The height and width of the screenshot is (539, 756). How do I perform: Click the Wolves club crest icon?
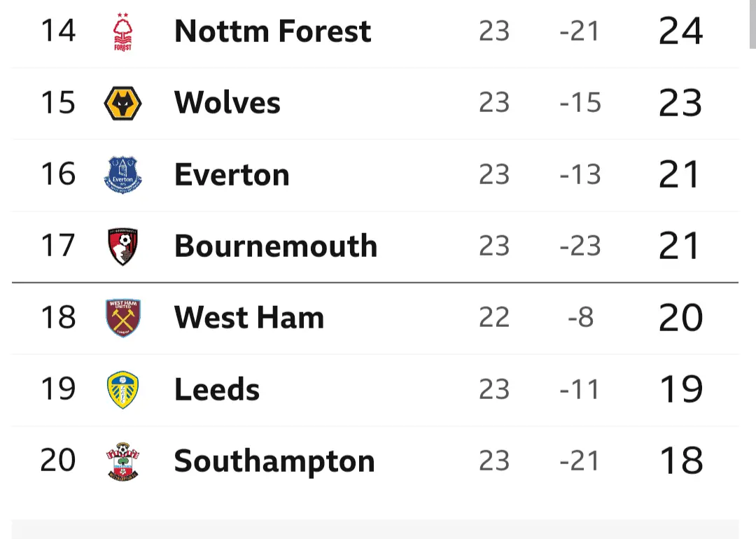coord(123,104)
